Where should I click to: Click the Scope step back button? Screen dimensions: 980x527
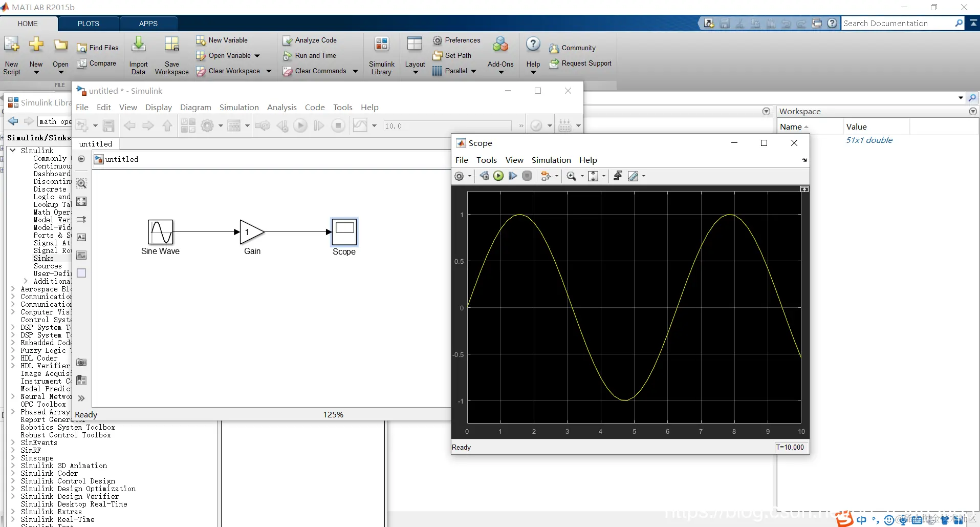click(484, 176)
